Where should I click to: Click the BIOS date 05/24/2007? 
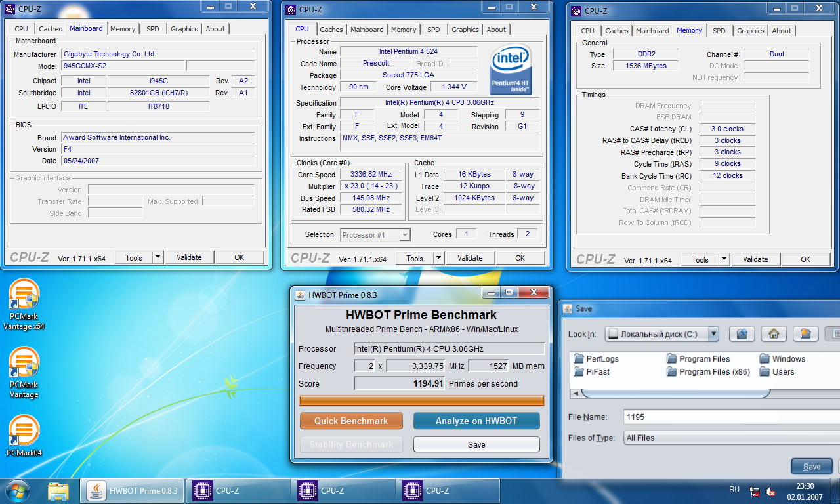click(x=158, y=161)
